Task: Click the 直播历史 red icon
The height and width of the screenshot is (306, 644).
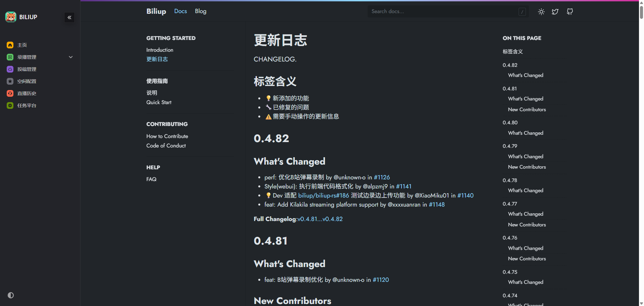Action: (10, 93)
